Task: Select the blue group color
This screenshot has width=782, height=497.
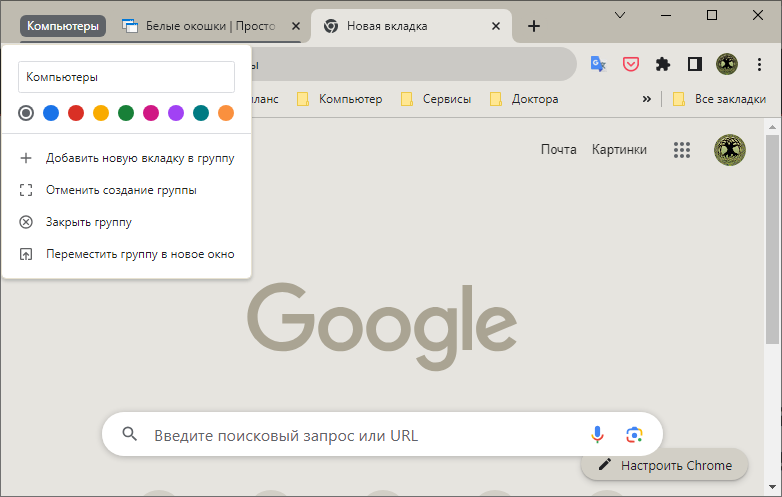Action: click(51, 113)
